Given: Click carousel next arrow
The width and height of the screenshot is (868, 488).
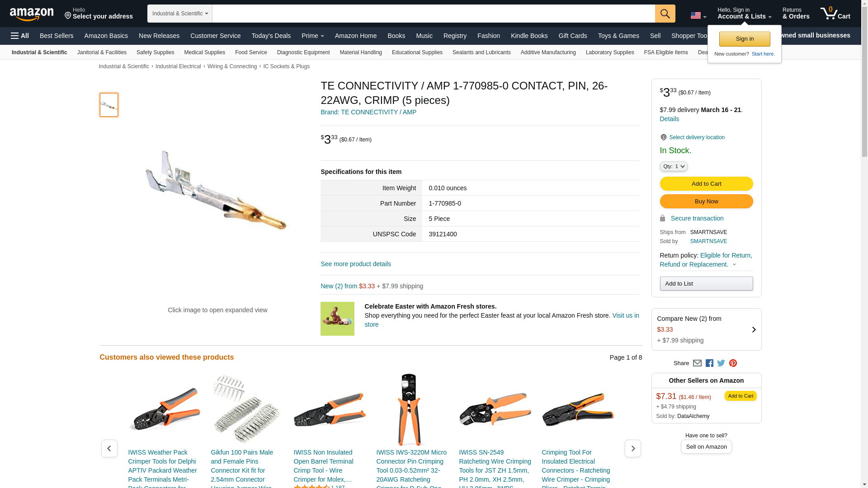Looking at the screenshot, I should click(x=632, y=449).
